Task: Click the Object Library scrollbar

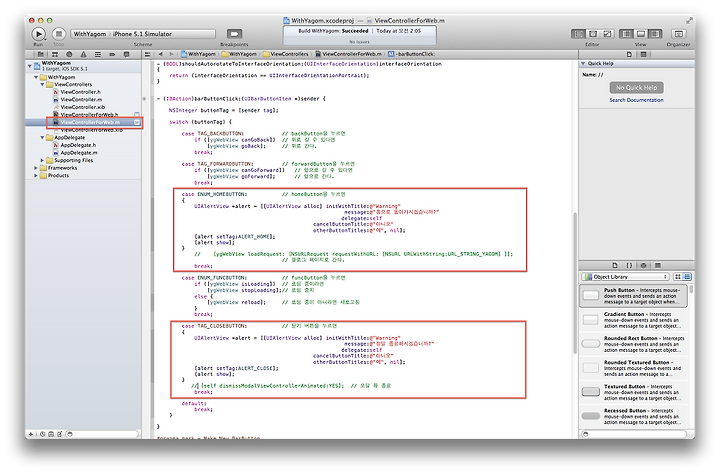Action: coord(691,289)
